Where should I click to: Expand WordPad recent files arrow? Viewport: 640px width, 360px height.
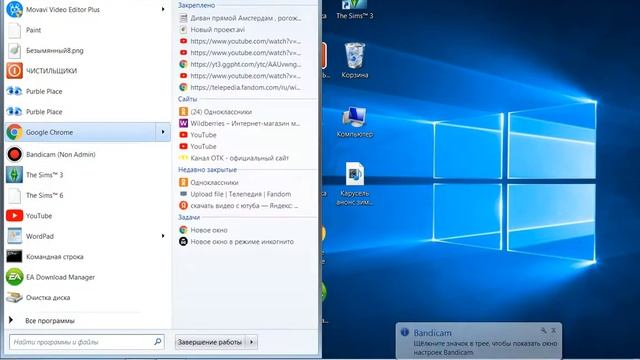(x=163, y=236)
